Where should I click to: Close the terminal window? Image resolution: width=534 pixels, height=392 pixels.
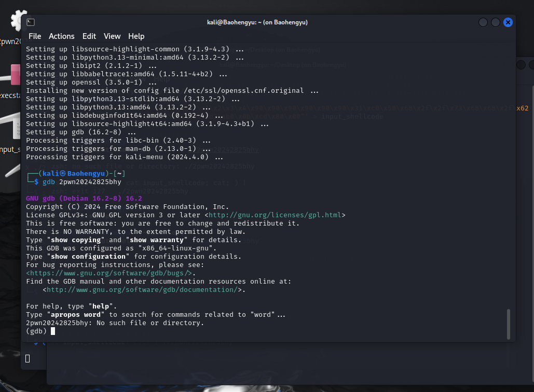(x=508, y=22)
